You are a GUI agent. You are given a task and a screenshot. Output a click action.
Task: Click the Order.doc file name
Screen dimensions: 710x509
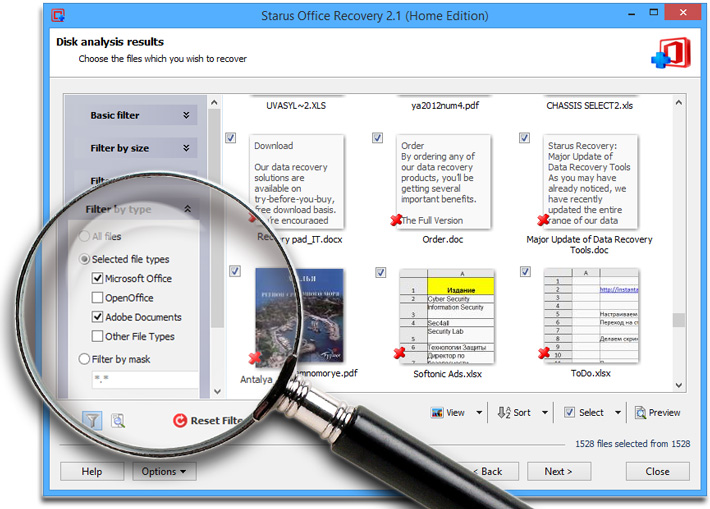443,239
